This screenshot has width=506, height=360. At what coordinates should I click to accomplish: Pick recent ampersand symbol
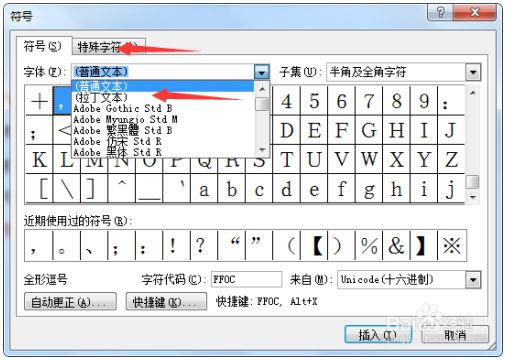point(396,246)
